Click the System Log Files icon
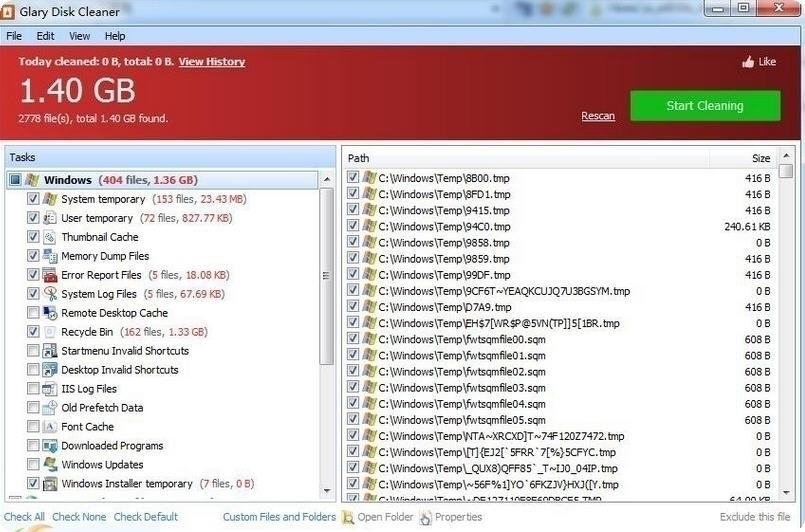 tap(50, 294)
